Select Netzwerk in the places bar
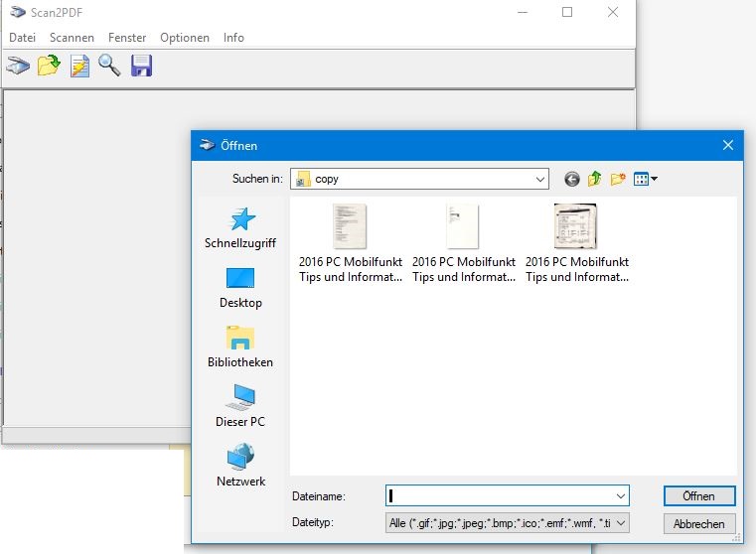 (x=240, y=466)
